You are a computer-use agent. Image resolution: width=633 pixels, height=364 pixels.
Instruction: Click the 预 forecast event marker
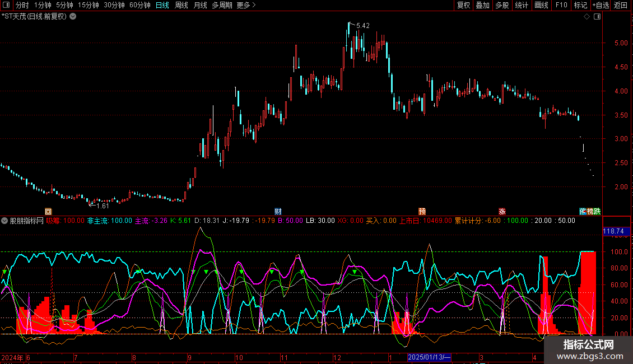click(422, 212)
